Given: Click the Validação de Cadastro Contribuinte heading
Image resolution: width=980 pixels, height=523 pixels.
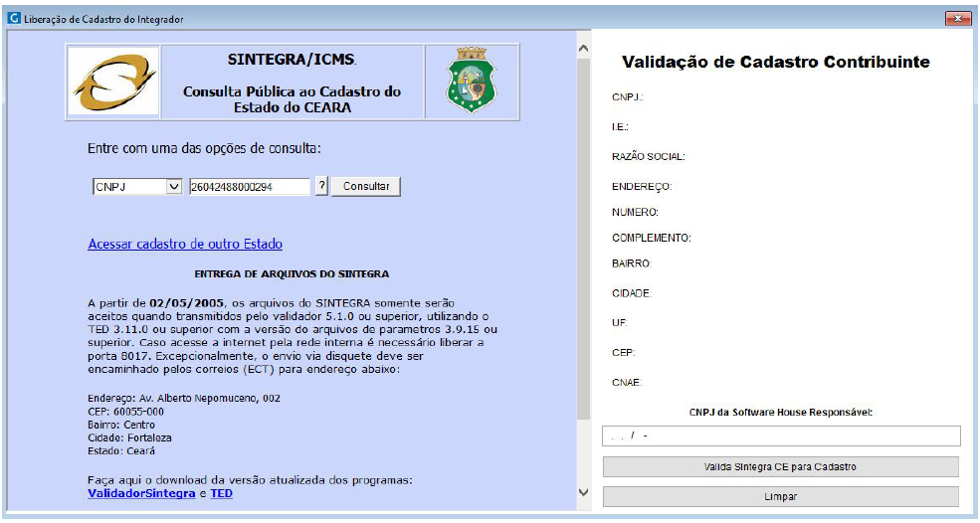Looking at the screenshot, I should (775, 62).
